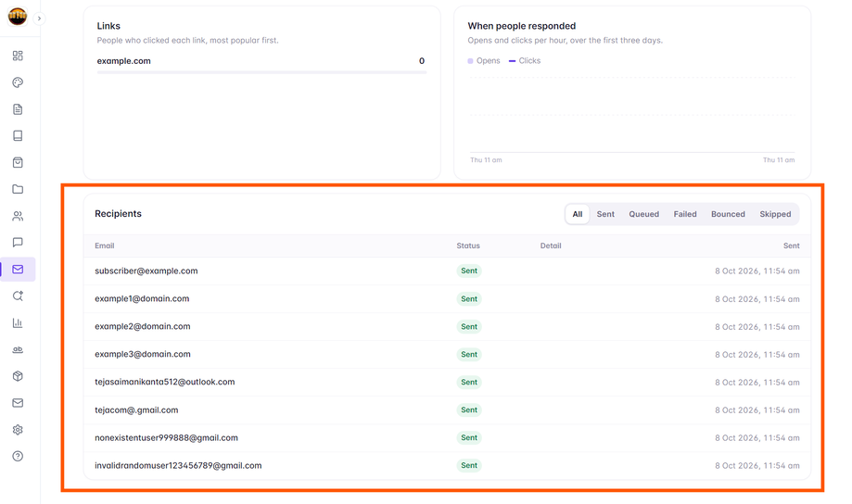
Task: Click the Recipients section heading
Action: pyautogui.click(x=118, y=213)
